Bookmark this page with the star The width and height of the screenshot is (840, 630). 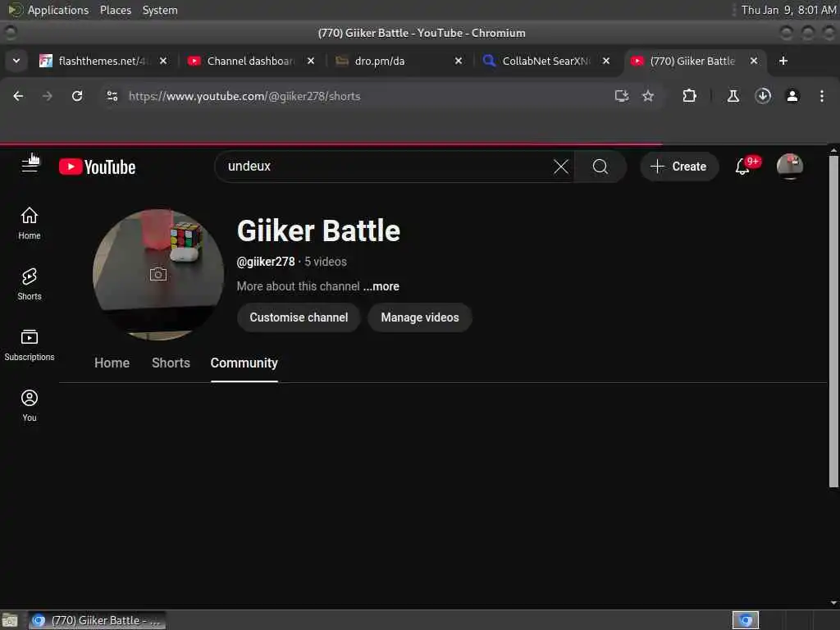tap(648, 96)
